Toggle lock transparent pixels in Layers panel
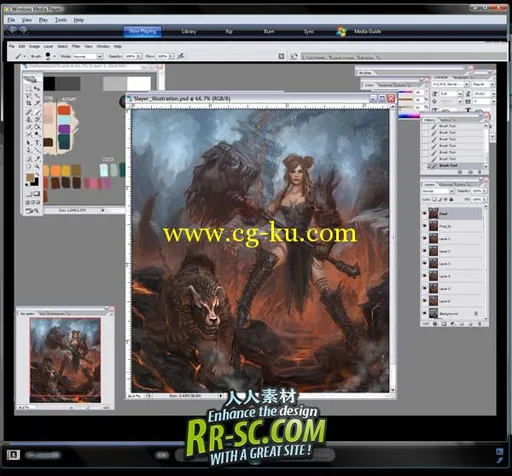Image resolution: width=512 pixels, height=476 pixels. click(434, 199)
